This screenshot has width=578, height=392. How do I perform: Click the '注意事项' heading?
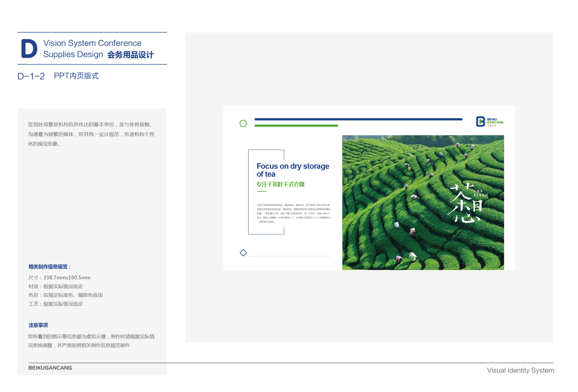click(38, 325)
